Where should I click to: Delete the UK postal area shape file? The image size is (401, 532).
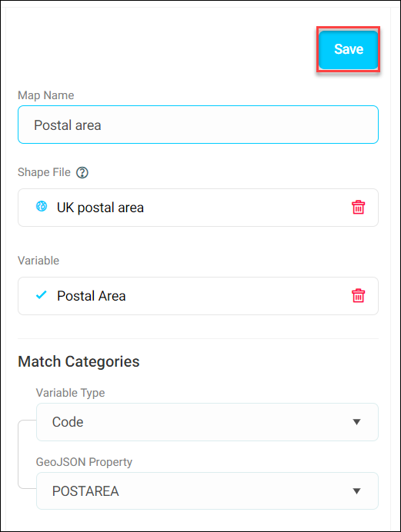tap(358, 208)
